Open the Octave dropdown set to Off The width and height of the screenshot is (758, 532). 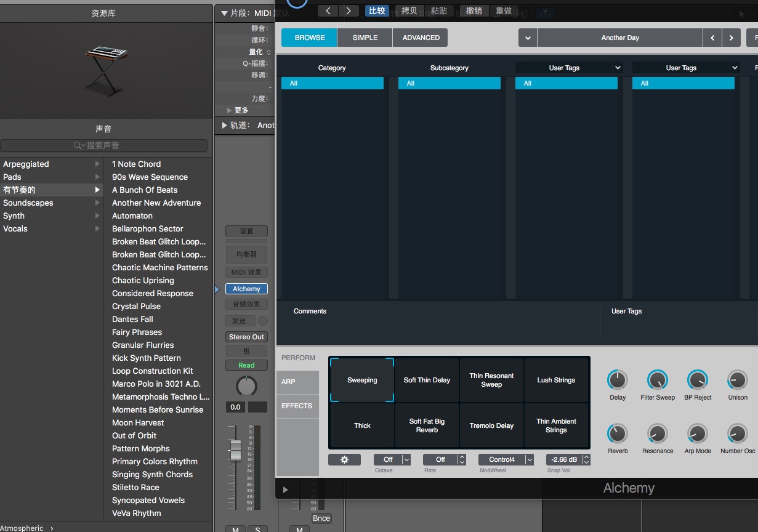pyautogui.click(x=392, y=459)
